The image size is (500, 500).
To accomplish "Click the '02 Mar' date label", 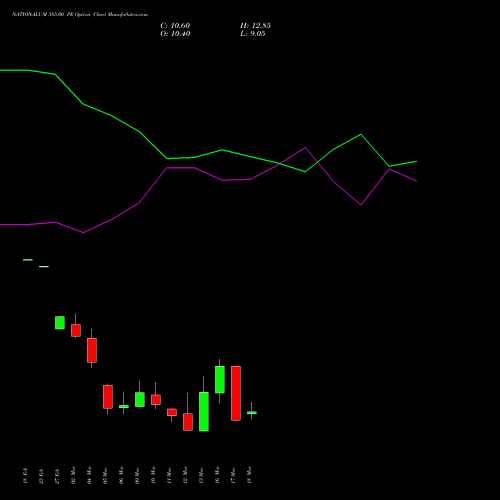I will pos(73,475).
